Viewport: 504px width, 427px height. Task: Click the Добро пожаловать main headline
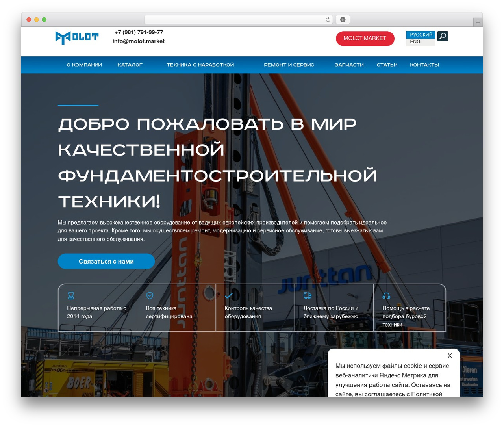click(217, 163)
